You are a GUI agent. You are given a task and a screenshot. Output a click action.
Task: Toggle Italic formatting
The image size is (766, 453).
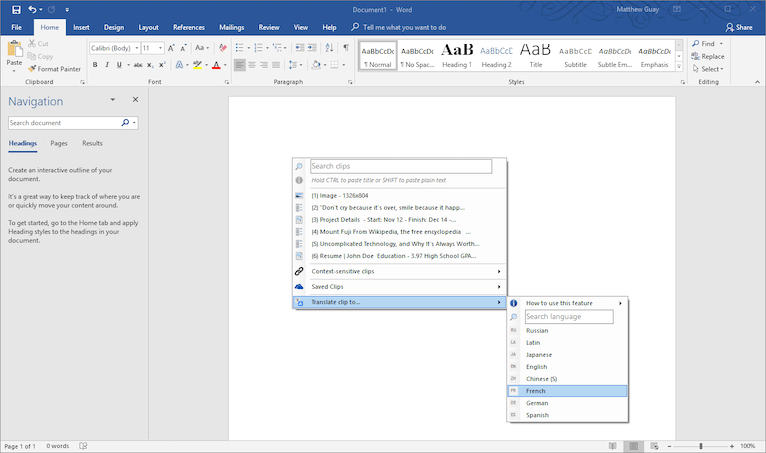(108, 65)
